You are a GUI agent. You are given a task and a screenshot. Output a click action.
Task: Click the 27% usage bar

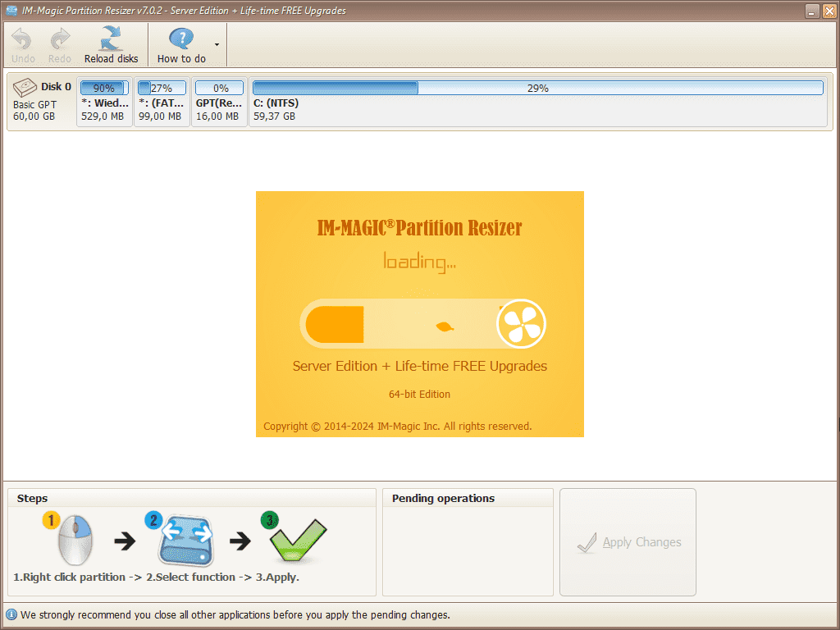point(162,88)
